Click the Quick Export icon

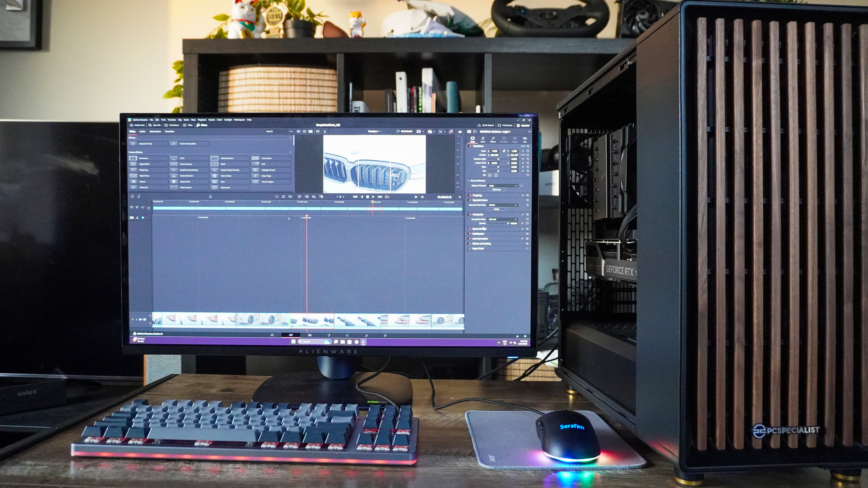click(x=479, y=125)
